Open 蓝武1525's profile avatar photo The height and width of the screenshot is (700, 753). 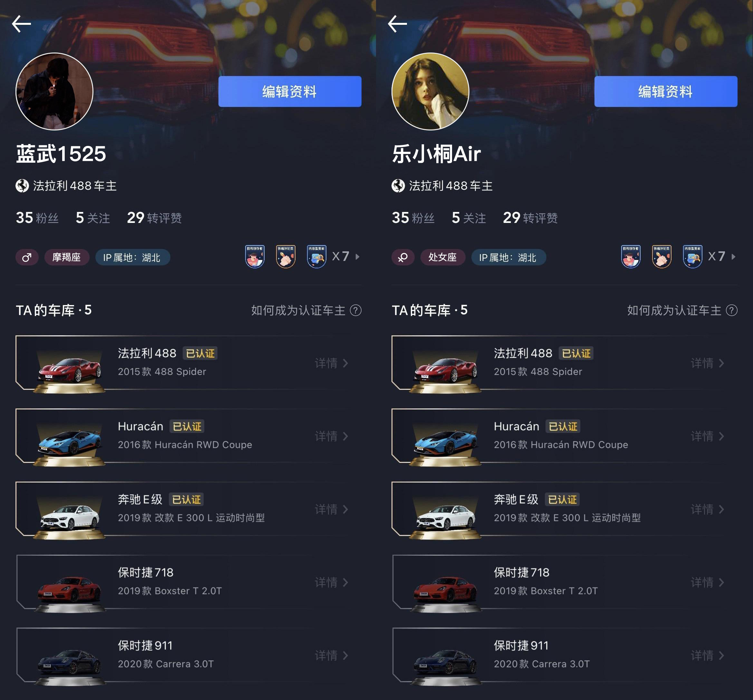tap(54, 91)
